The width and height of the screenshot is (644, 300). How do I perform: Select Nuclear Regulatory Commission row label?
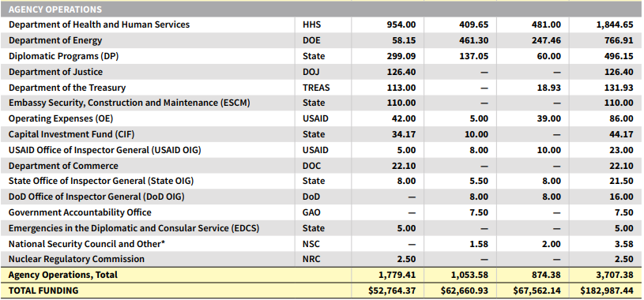(77, 260)
